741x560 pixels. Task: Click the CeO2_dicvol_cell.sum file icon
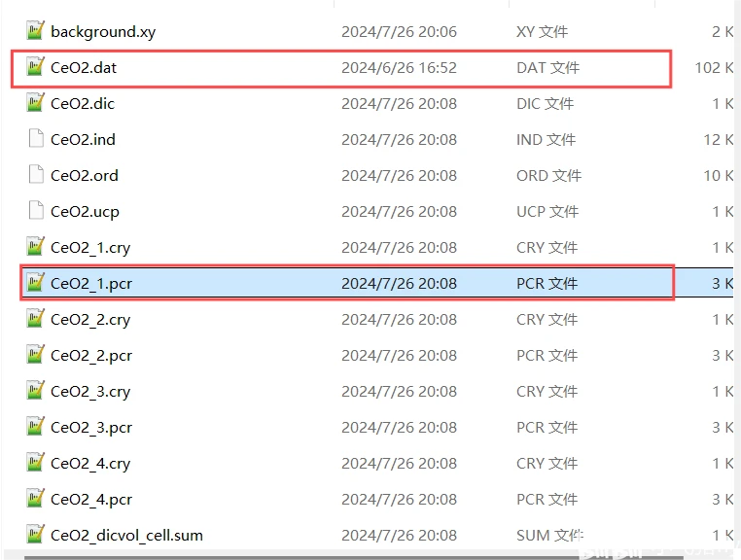point(36,535)
